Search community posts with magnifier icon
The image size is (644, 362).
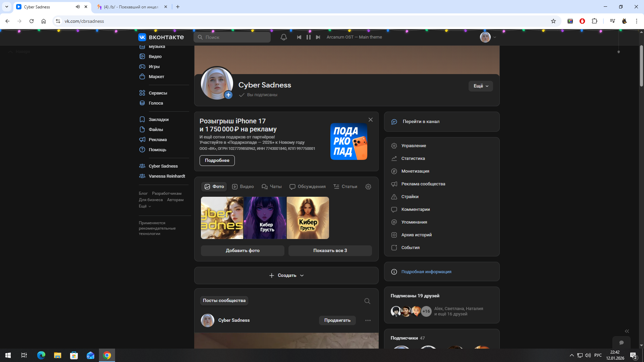tap(367, 301)
